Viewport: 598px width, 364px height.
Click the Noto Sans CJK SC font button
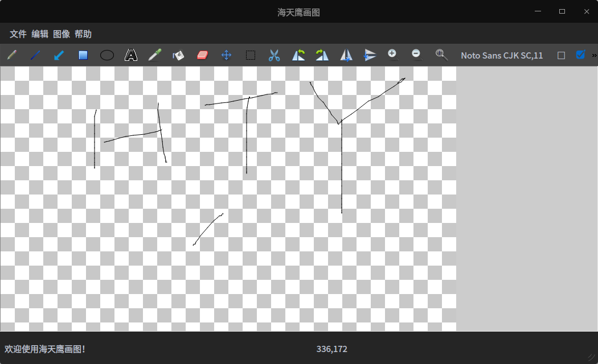pyautogui.click(x=502, y=55)
